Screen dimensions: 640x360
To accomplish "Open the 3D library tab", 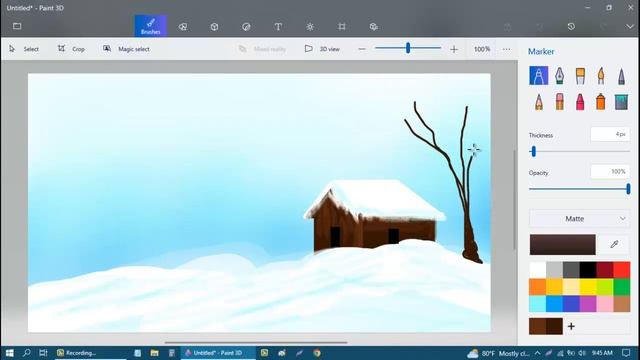I will click(x=373, y=27).
